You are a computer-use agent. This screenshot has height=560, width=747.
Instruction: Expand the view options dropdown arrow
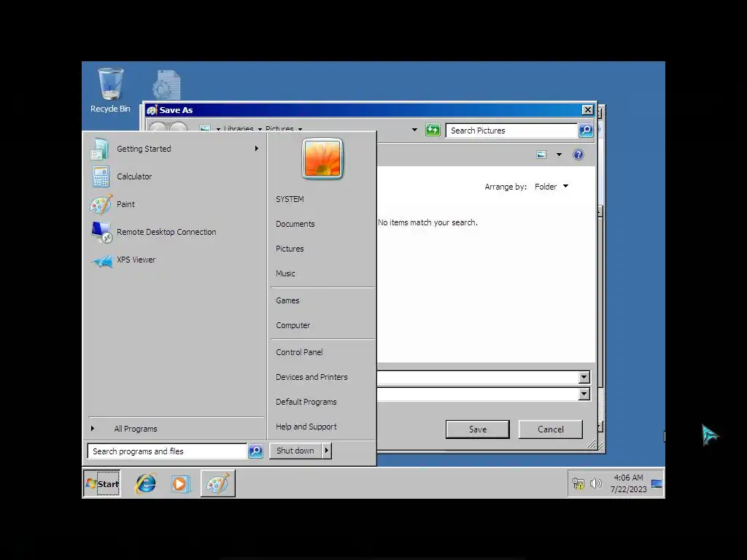coord(560,155)
